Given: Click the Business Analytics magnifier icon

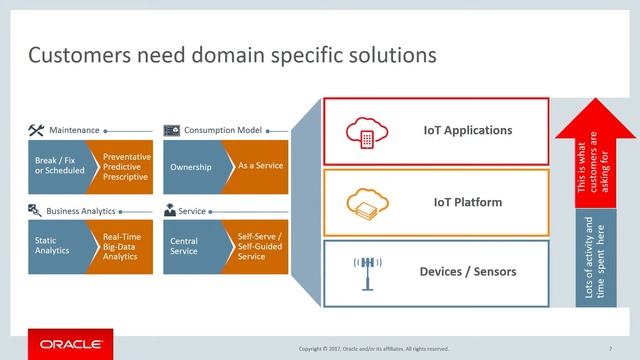Looking at the screenshot, I should (35, 211).
